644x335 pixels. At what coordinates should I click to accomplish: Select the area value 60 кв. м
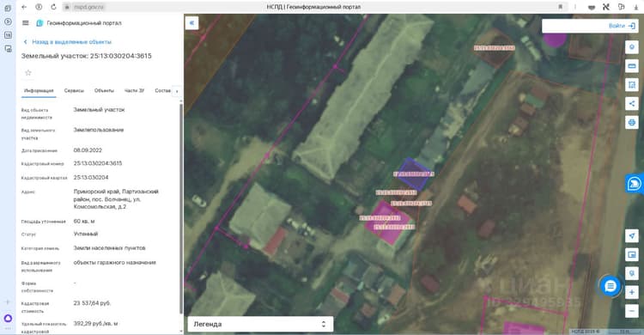point(84,221)
